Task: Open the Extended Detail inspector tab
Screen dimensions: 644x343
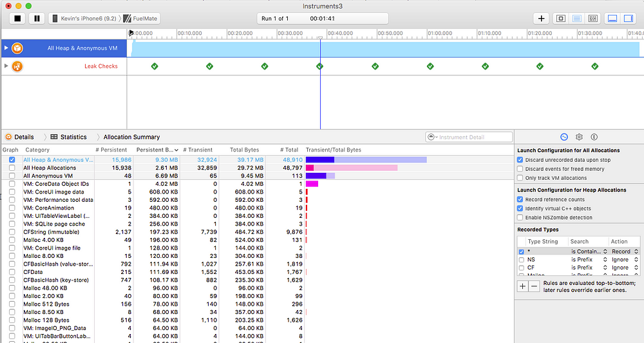Action: [594, 137]
